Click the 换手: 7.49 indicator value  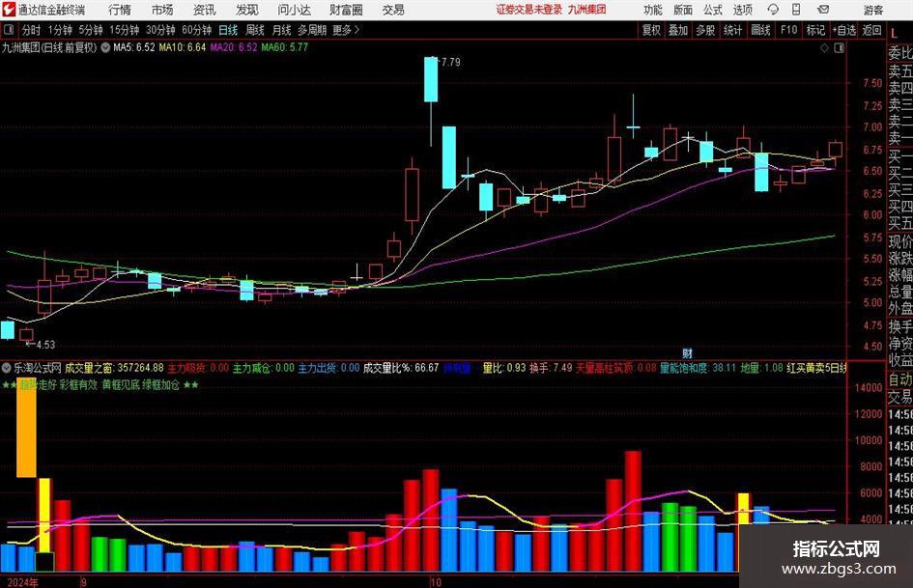[x=551, y=368]
